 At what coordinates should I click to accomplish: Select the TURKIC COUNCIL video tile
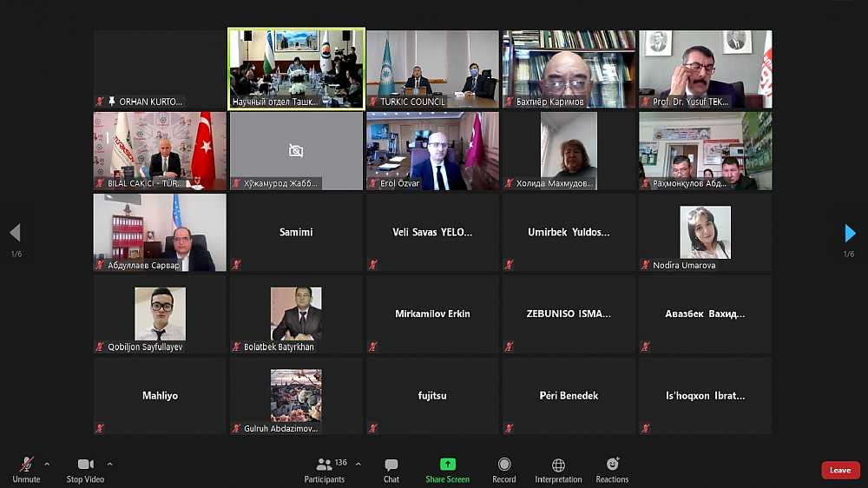432,69
